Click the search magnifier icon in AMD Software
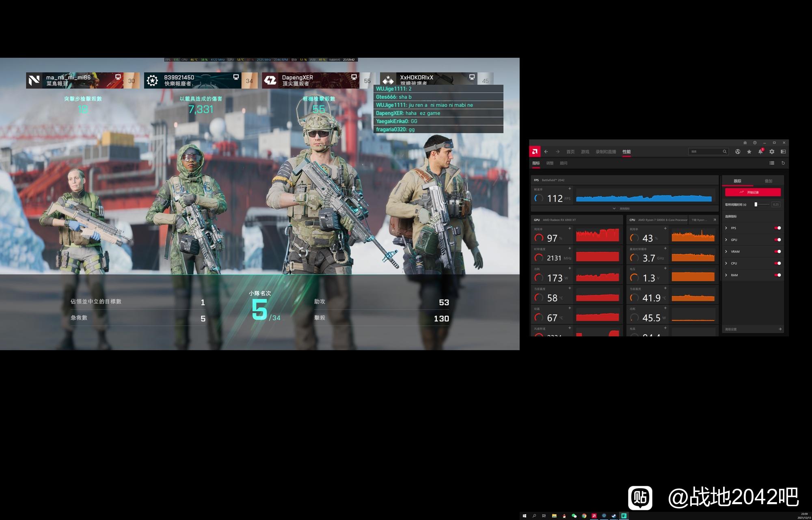812x520 pixels. [724, 152]
